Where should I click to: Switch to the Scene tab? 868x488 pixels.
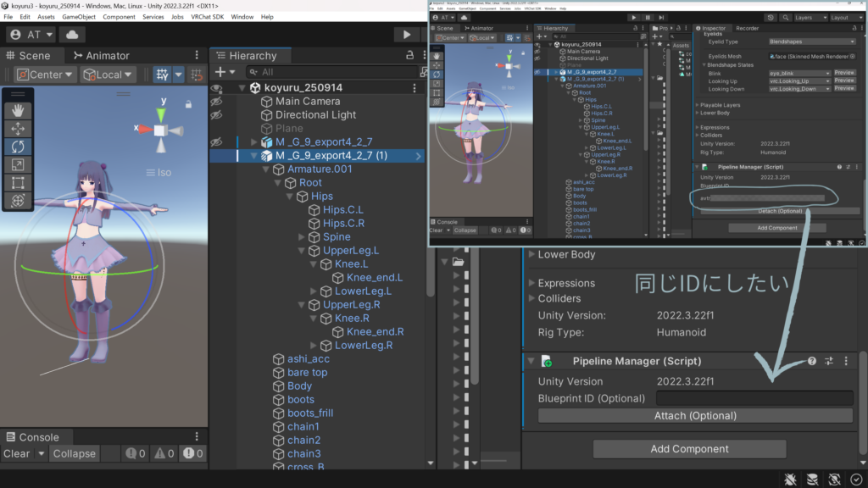pyautogui.click(x=28, y=55)
